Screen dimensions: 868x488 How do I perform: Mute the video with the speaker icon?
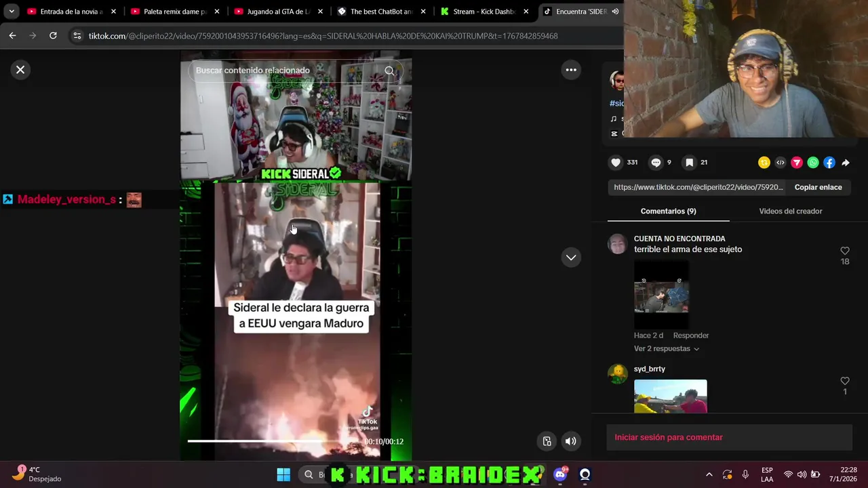(571, 441)
